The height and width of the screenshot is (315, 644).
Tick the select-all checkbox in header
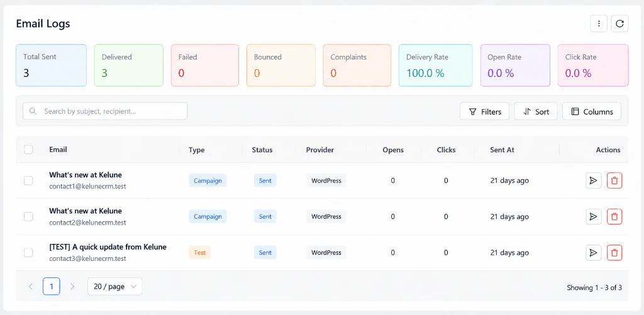coord(28,150)
